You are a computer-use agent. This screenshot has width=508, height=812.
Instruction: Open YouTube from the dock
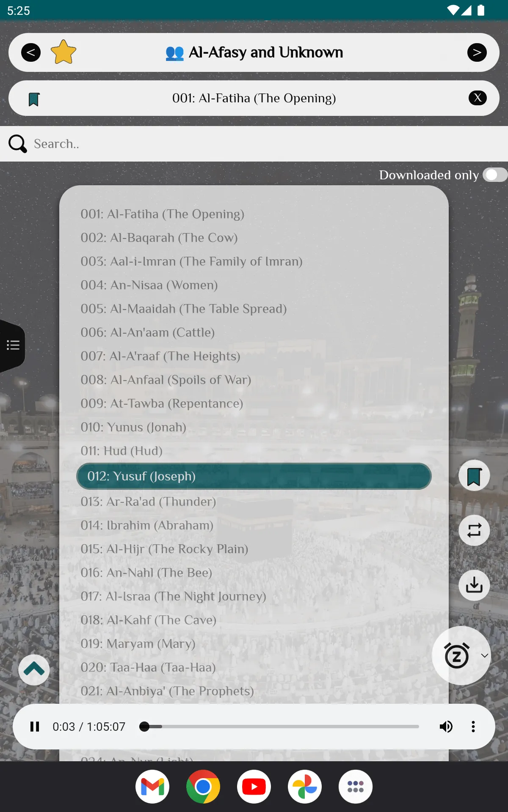pyautogui.click(x=254, y=787)
